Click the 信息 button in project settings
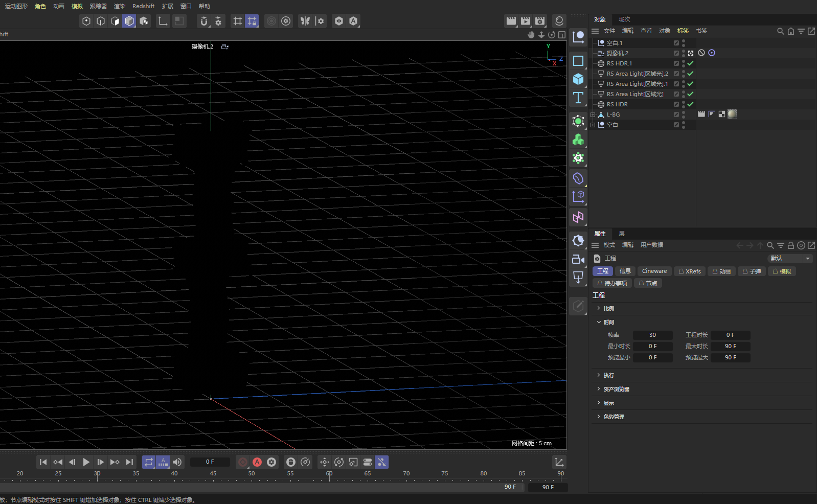The height and width of the screenshot is (504, 817). 625,271
